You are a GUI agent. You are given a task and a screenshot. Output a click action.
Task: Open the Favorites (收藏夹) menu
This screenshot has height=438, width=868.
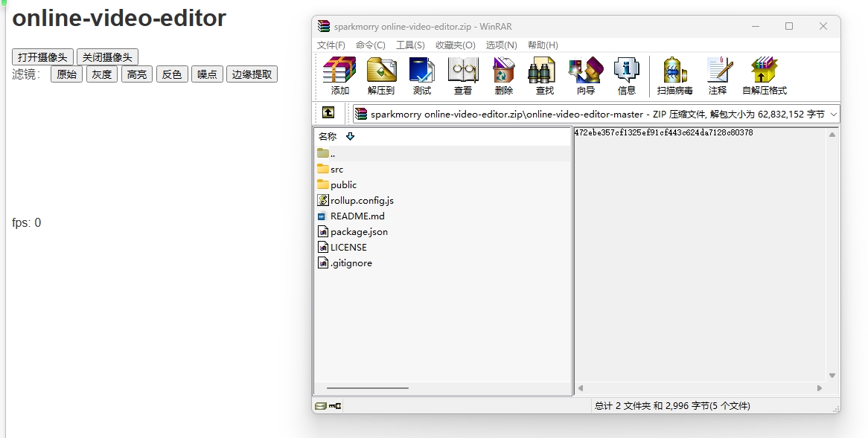click(455, 45)
